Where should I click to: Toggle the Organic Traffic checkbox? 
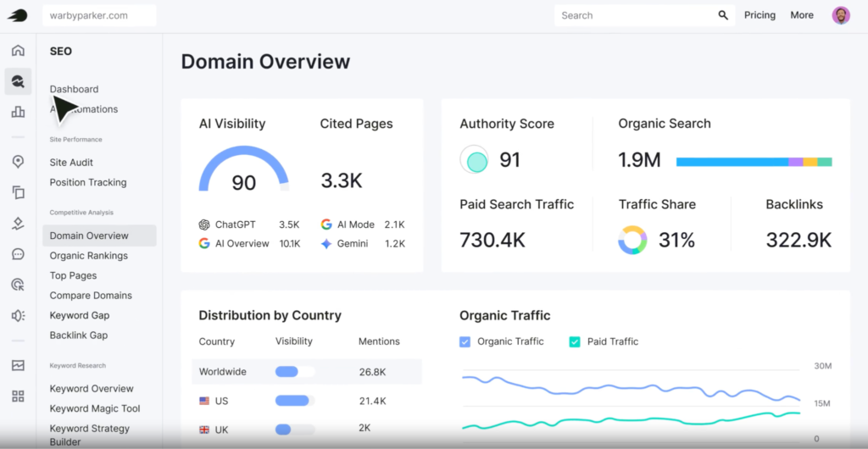[x=465, y=341]
